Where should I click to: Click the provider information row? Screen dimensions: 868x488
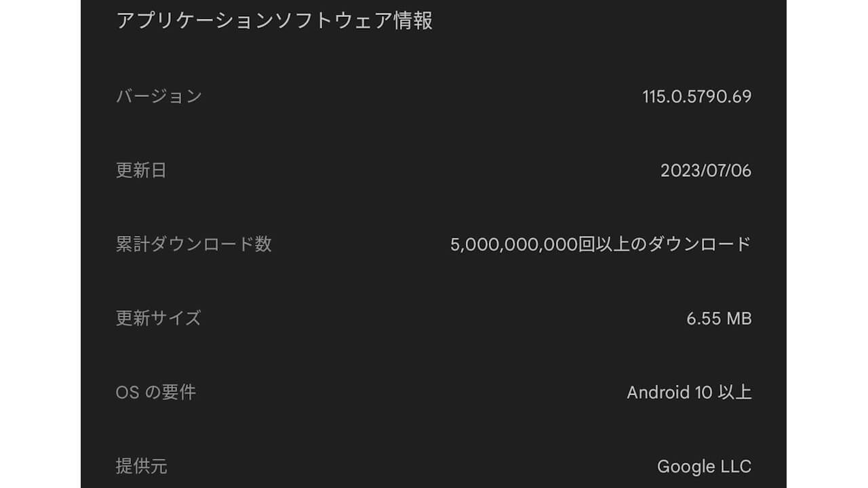(434, 466)
